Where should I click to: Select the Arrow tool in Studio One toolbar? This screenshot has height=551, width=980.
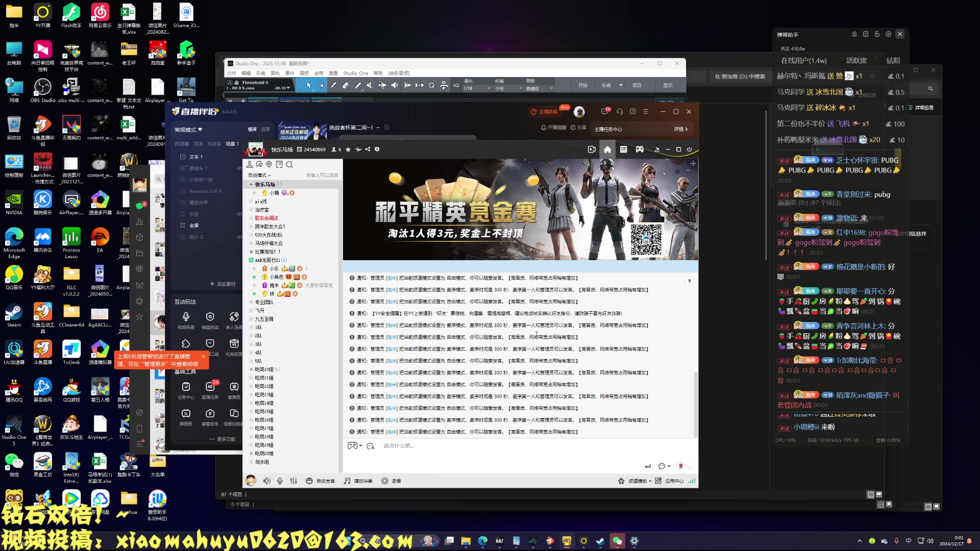[309, 85]
